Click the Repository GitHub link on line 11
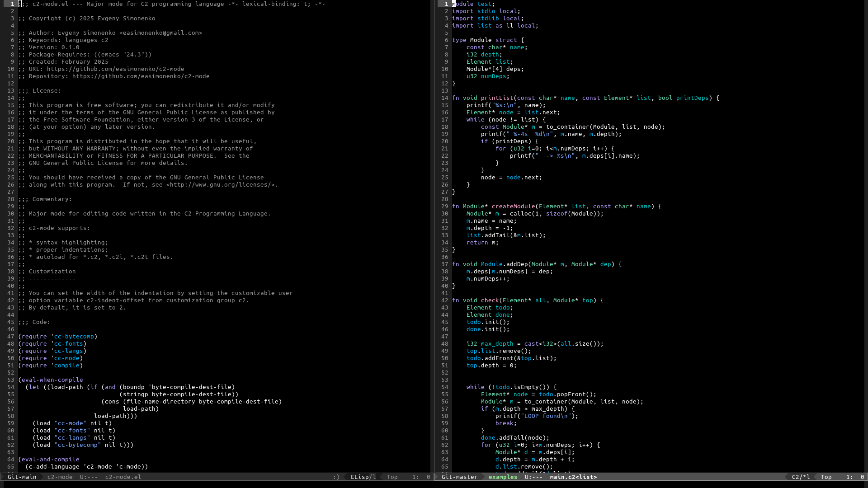 tap(141, 76)
